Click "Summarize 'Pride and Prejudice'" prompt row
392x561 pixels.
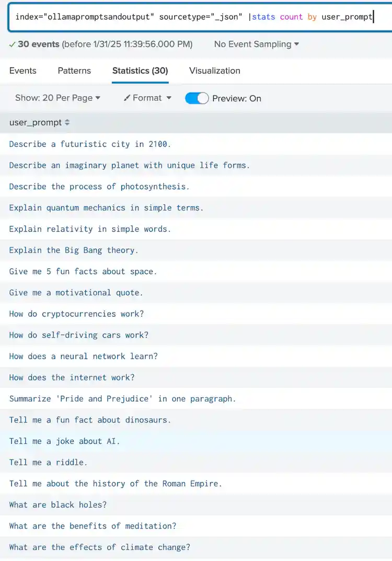tap(122, 399)
